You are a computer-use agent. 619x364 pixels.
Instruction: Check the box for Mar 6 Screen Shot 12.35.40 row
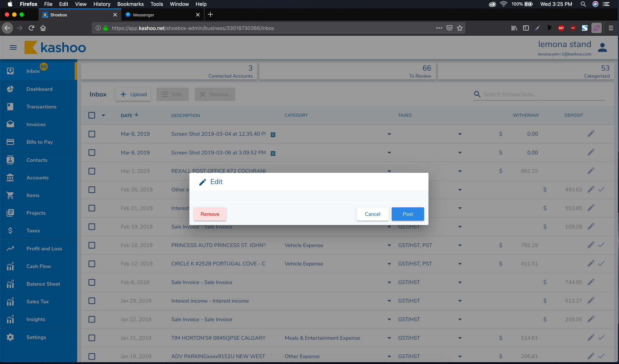(92, 134)
